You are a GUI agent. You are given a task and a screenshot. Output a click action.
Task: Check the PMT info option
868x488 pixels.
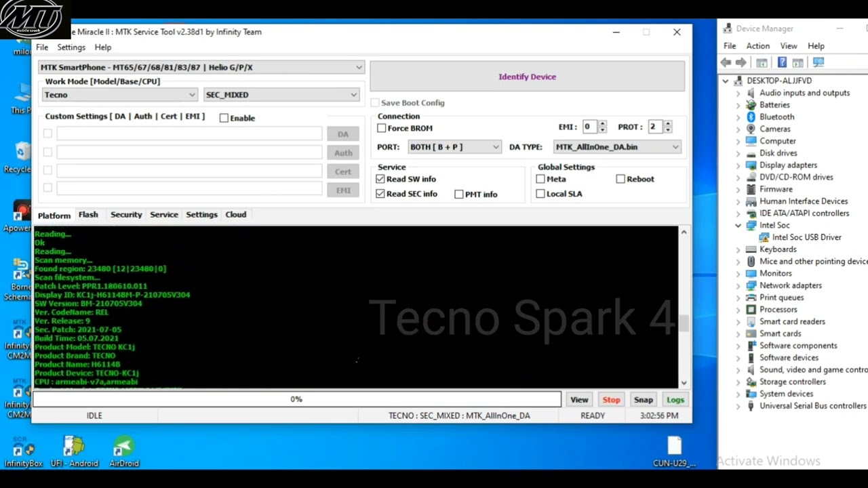[459, 195]
